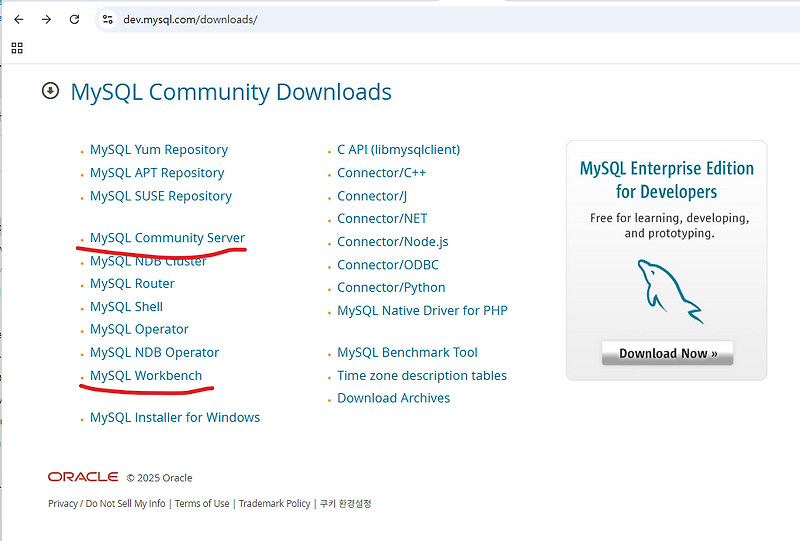Click the © 2025 Oracle text

point(159,478)
